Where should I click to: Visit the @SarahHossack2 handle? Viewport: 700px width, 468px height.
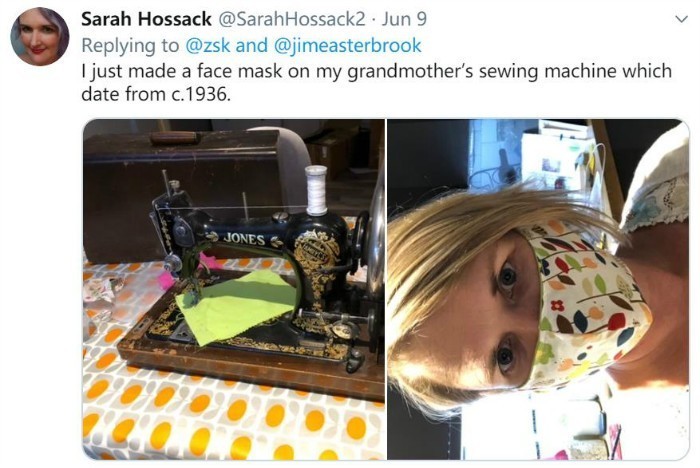(x=292, y=19)
